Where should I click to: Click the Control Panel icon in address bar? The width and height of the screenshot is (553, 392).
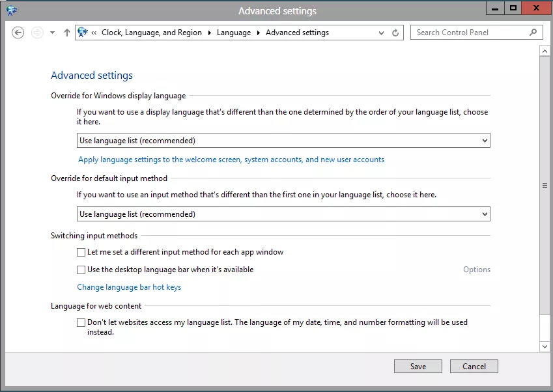(83, 33)
